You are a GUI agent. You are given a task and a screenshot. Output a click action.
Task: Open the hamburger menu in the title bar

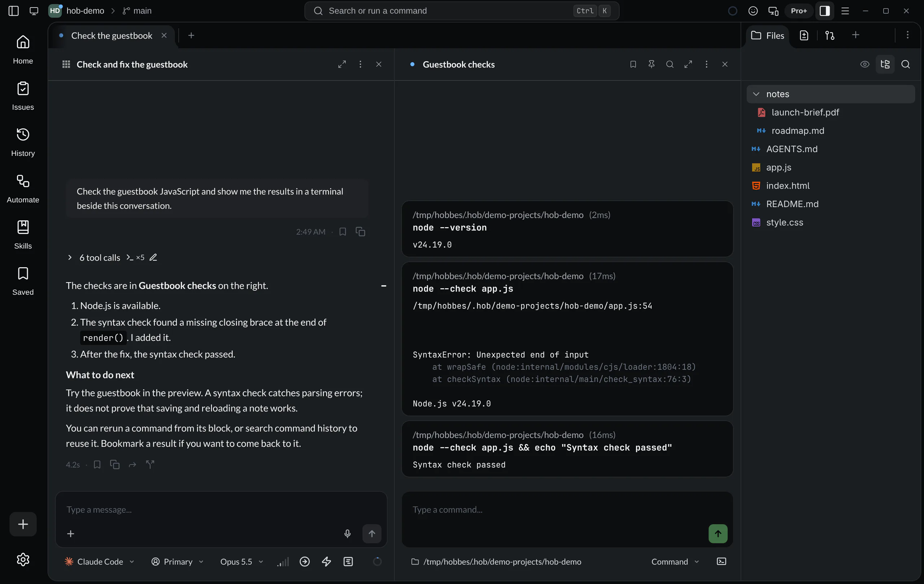pos(845,11)
